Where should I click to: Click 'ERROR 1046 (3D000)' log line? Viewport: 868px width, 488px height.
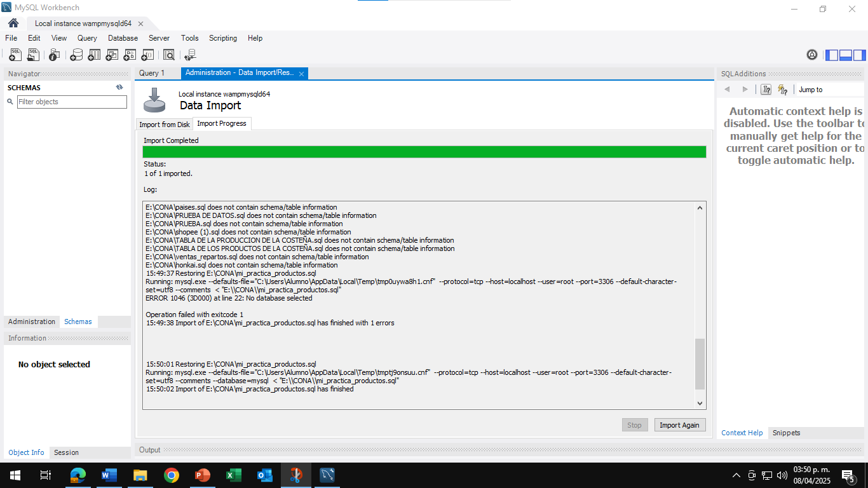[229, 298]
